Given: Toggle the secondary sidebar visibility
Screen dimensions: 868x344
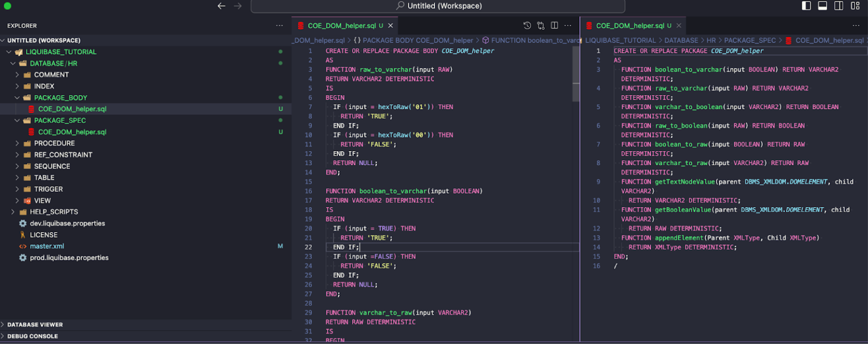Looking at the screenshot, I should click(x=838, y=6).
